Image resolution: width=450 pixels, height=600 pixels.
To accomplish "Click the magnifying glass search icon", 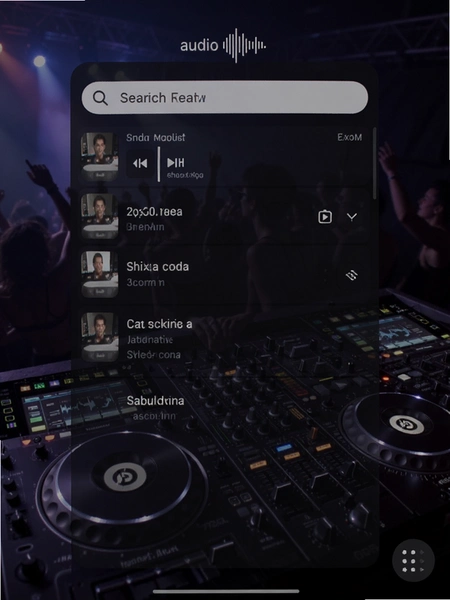I will pyautogui.click(x=100, y=98).
